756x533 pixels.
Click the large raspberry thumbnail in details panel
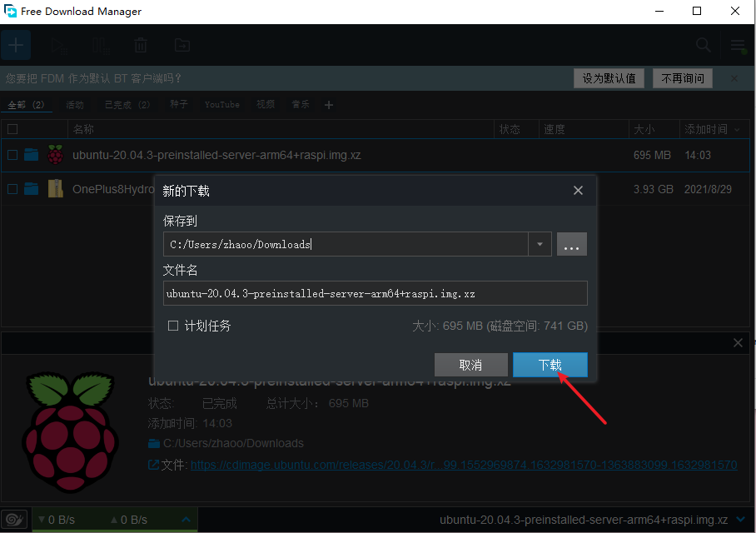[71, 432]
